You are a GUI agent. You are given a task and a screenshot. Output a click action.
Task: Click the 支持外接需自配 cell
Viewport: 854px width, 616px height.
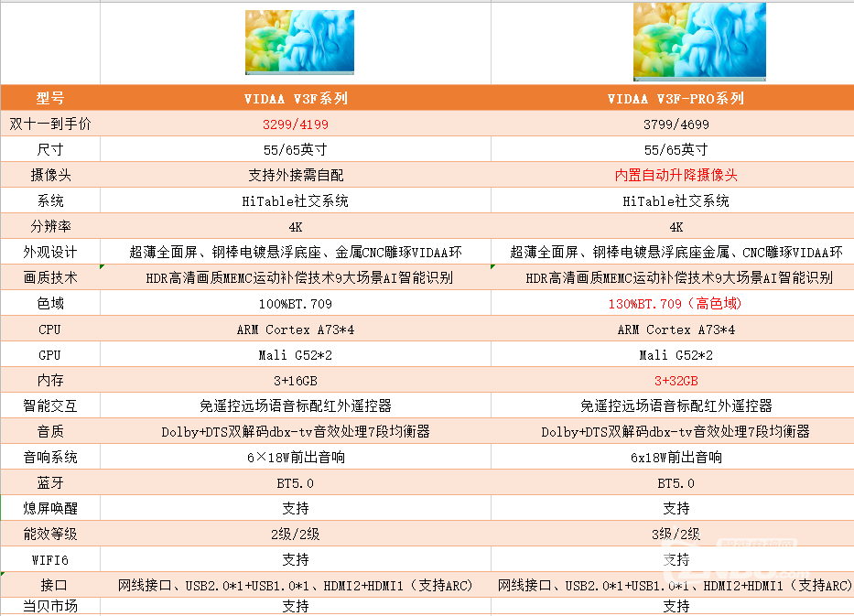coord(296,175)
